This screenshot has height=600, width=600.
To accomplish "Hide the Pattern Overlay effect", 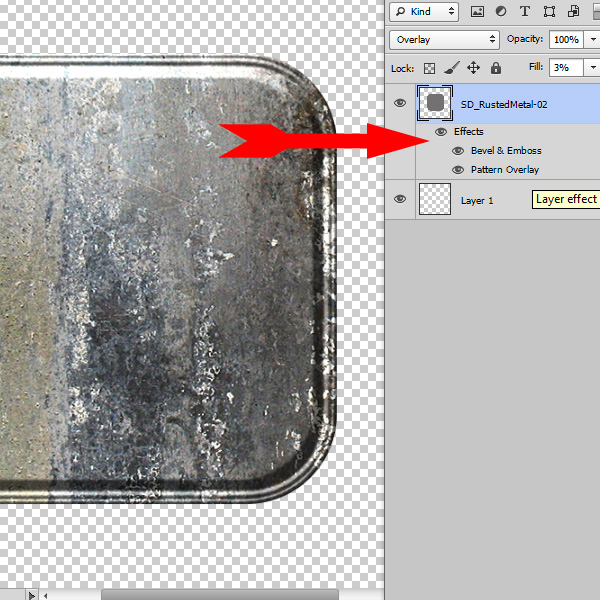I will click(x=458, y=170).
